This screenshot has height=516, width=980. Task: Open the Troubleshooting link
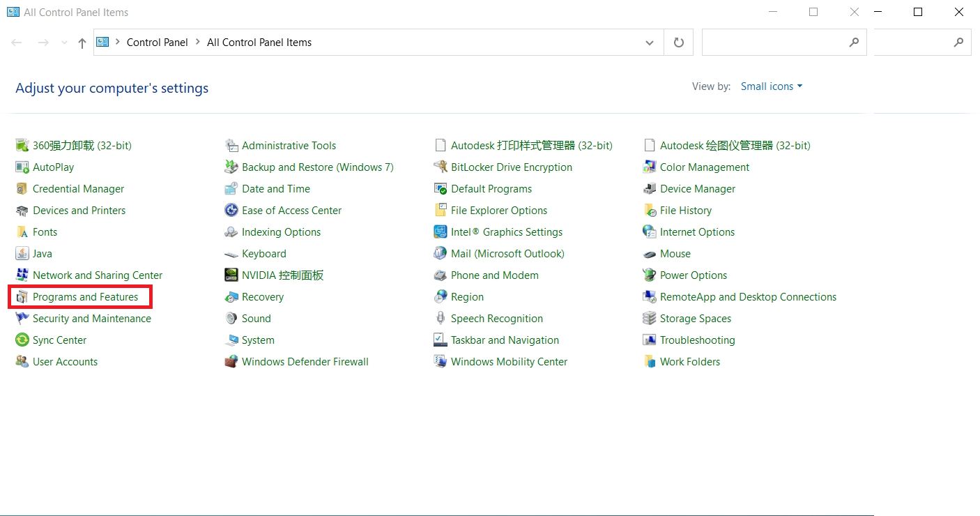click(698, 340)
